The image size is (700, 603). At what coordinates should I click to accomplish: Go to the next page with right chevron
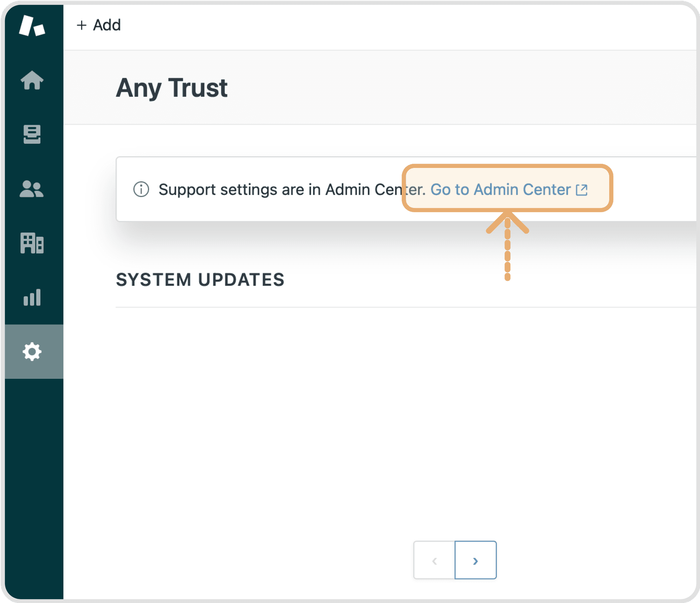[x=475, y=560]
